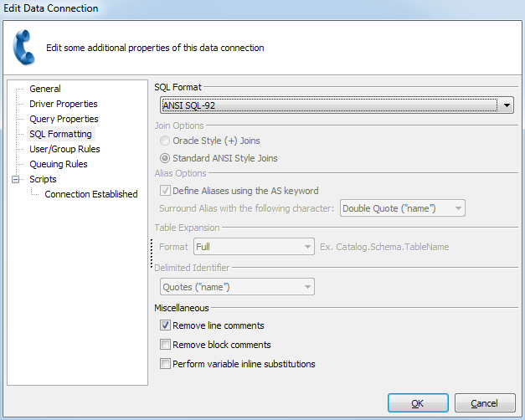
Task: Open Delimited Identifier dropdown
Action: tap(237, 287)
